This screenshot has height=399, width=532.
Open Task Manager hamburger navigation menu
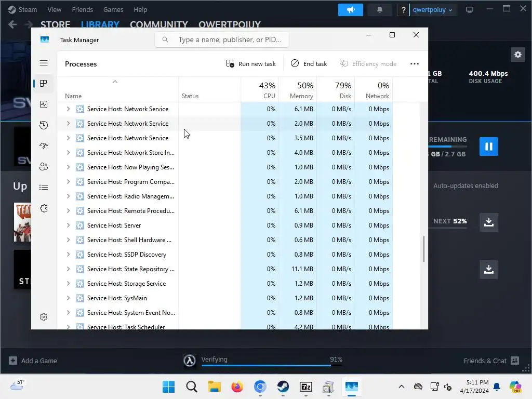click(x=44, y=63)
